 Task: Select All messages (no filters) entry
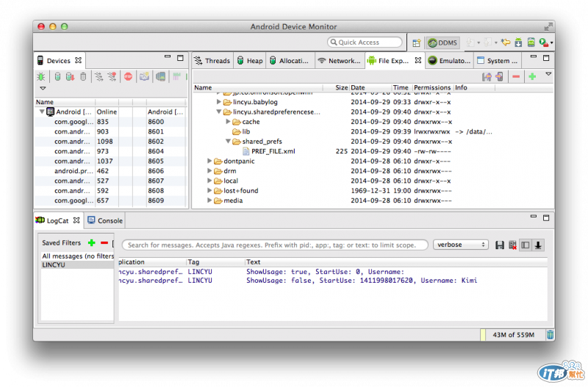pyautogui.click(x=77, y=256)
